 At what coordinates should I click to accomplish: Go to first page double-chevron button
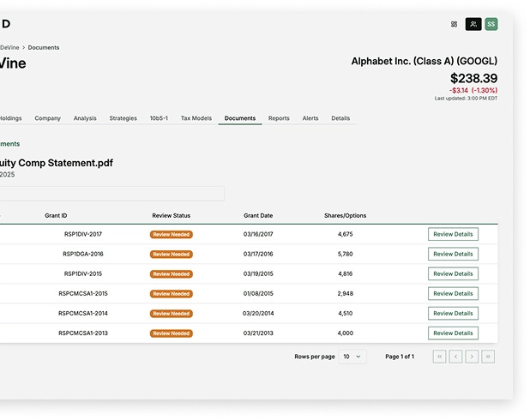pos(439,357)
